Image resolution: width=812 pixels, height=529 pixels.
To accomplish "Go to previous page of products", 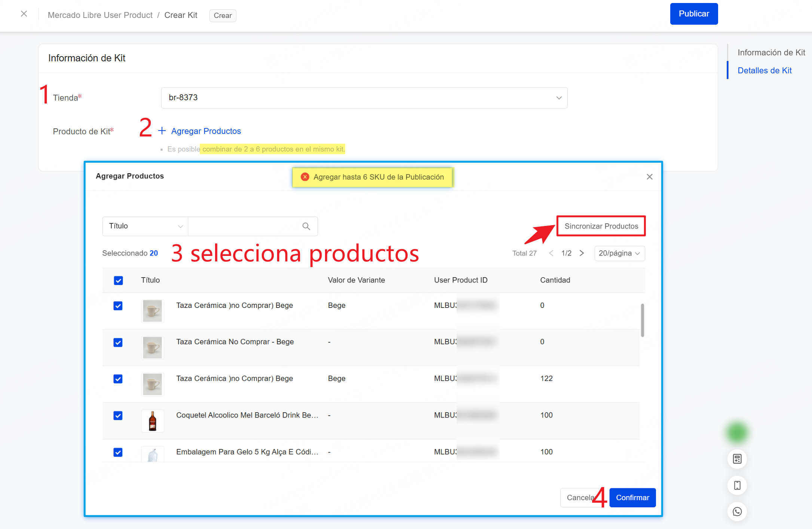I will coord(551,253).
